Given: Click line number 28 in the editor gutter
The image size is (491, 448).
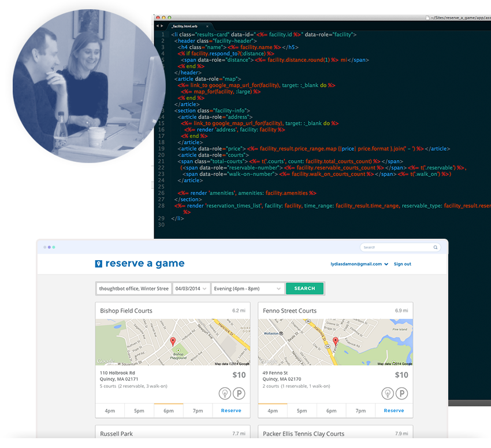Looking at the screenshot, I should point(161,206).
